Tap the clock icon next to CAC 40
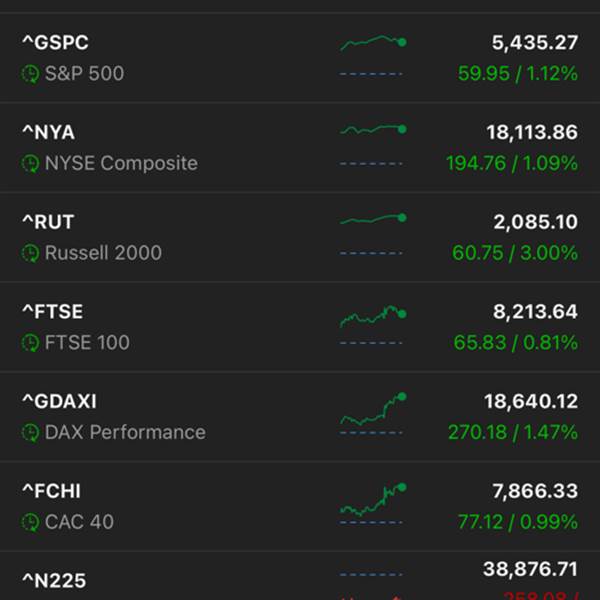600x600 pixels. [30, 522]
